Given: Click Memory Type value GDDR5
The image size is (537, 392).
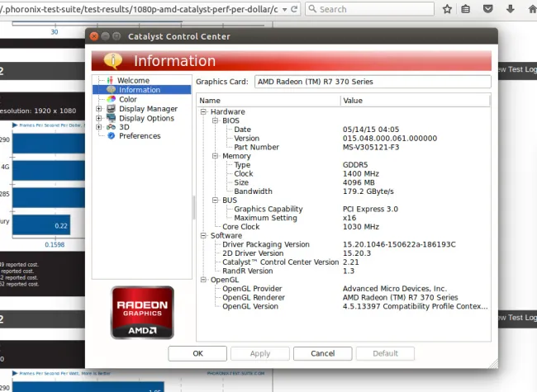Looking at the screenshot, I should [355, 165].
